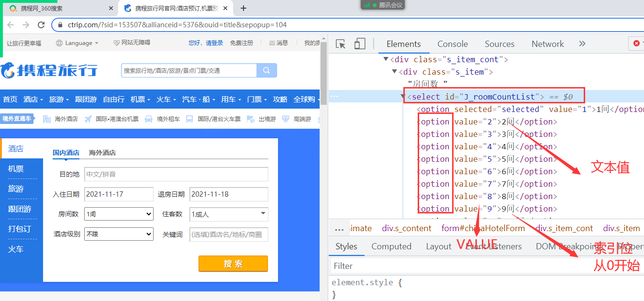Image resolution: width=644 pixels, height=301 pixels.
Task: Click the padlock site info icon
Action: pyautogui.click(x=60, y=25)
